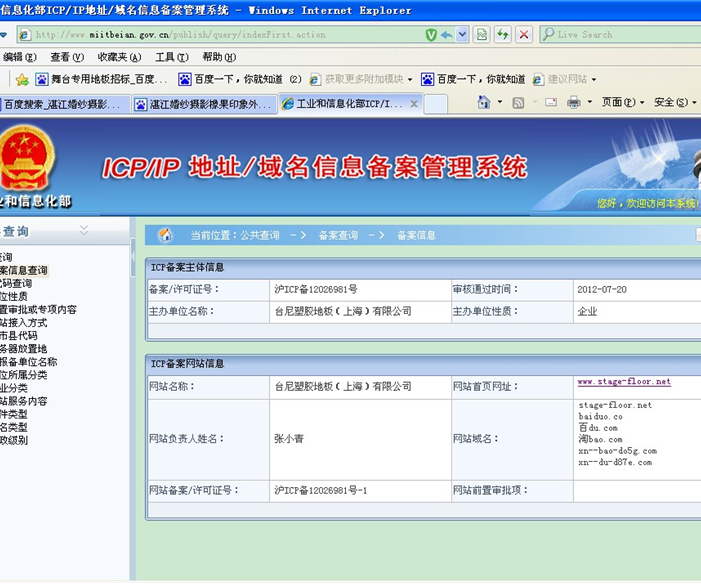This screenshot has height=584, width=701.
Task: Open favorite 舞台专用地板招标_百度
Action: (101, 80)
